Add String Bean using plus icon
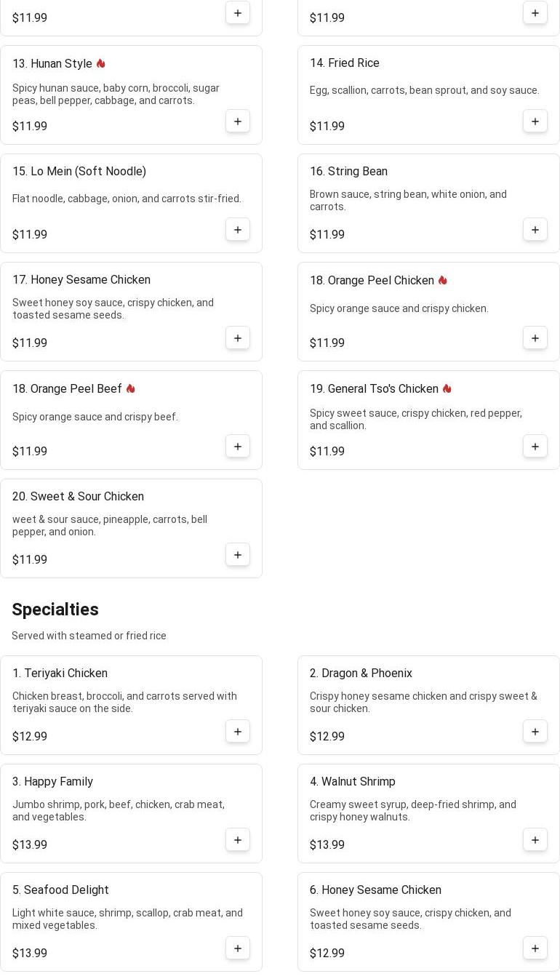Viewport: 560px width, 979px height. [x=535, y=230]
